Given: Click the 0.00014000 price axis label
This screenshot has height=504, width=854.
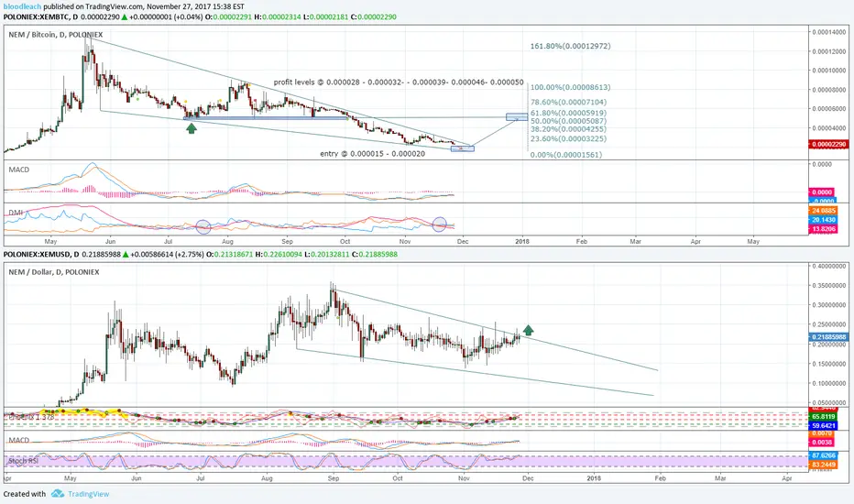Looking at the screenshot, I should 829,32.
